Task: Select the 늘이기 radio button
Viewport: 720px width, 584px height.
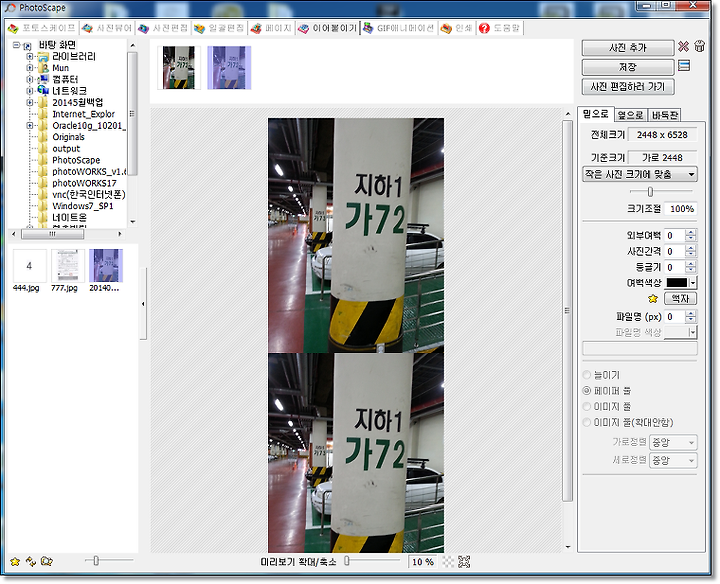Action: click(x=586, y=375)
